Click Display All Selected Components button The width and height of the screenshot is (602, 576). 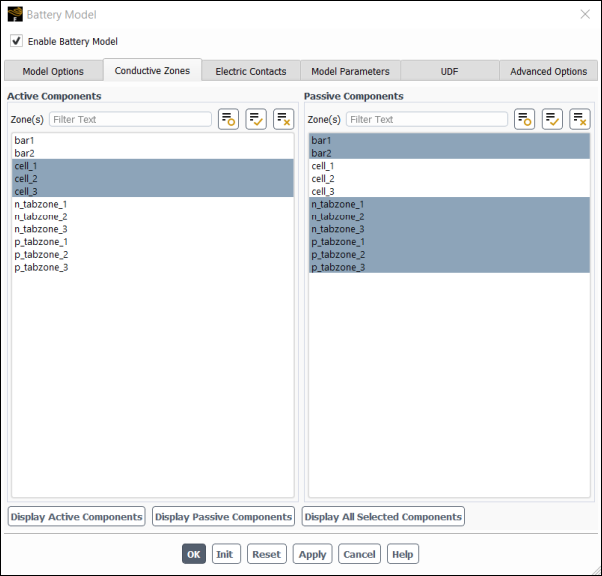(x=383, y=517)
